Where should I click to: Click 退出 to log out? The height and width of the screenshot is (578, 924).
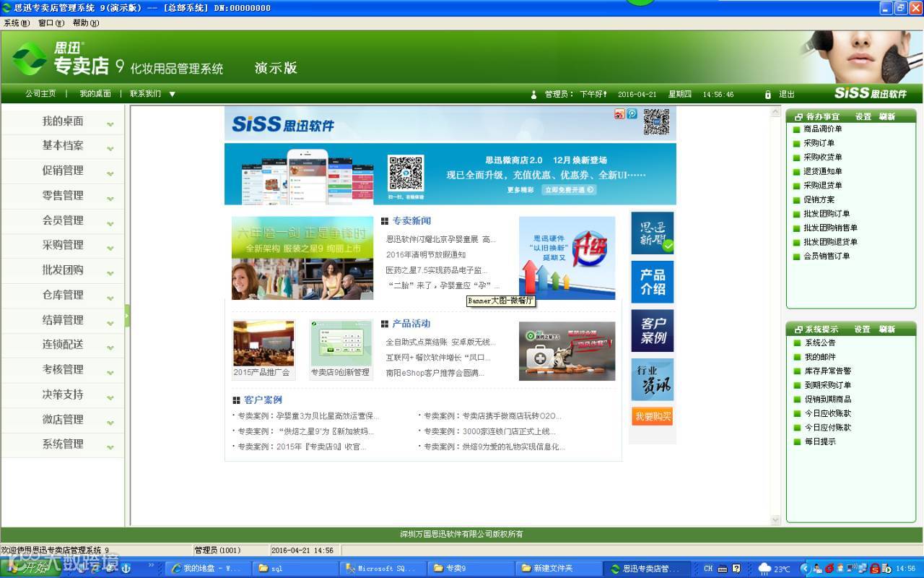pyautogui.click(x=787, y=94)
